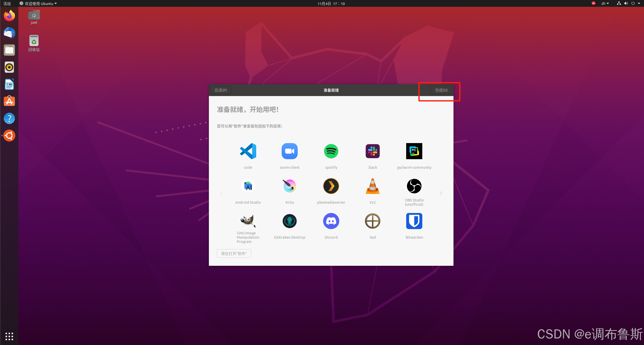
Task: Click the 准备就绪，开始用吧! heading
Action: (248, 110)
